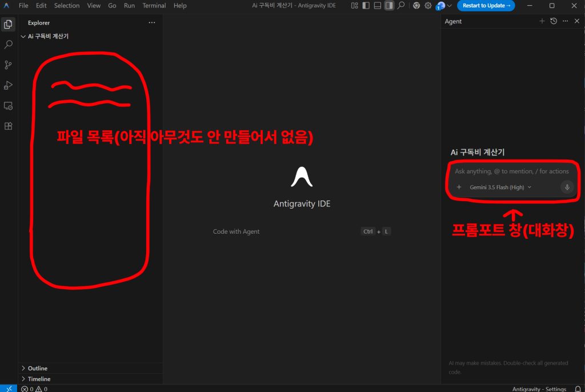Click the Code with Agent shortcut text
This screenshot has height=392, width=585.
pyautogui.click(x=236, y=231)
